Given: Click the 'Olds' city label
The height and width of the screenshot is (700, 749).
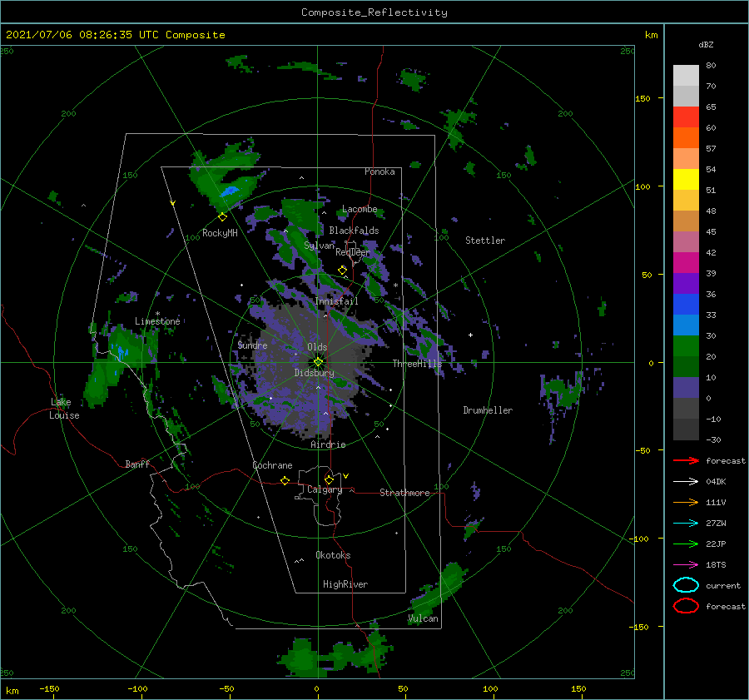Looking at the screenshot, I should pos(317,347).
